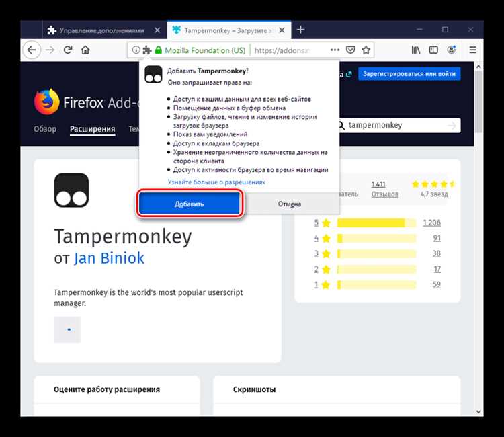The width and height of the screenshot is (504, 437).
Task: Reload the current page
Action: tap(68, 50)
